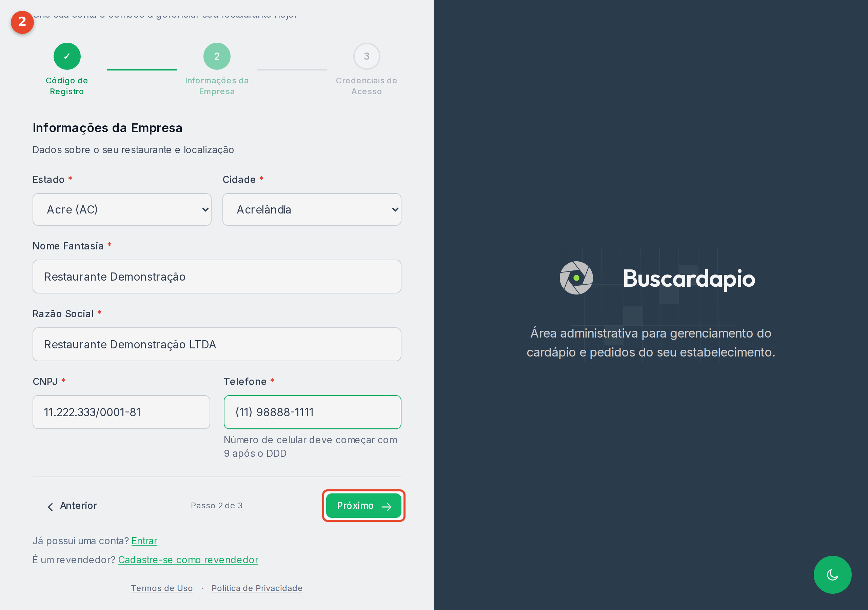This screenshot has width=868, height=610.
Task: Open the Entrar login link
Action: [x=144, y=541]
